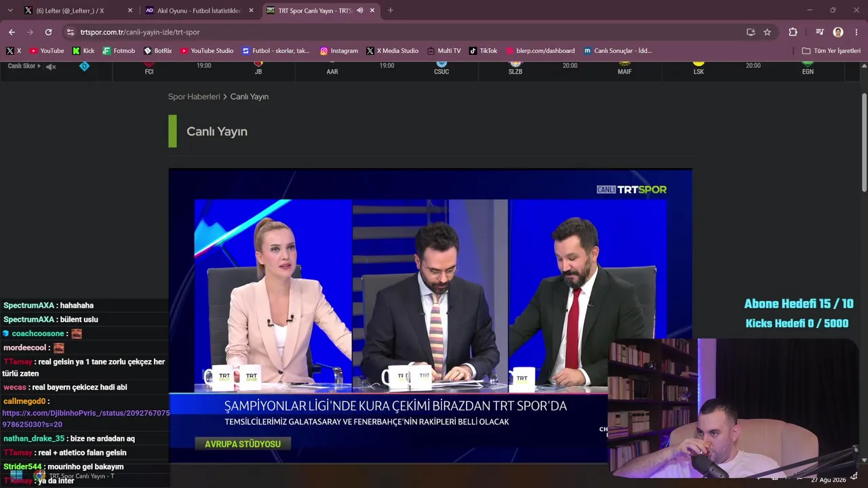Mute the TRT Spor tab audio icon
Viewport: 868px width, 488px height.
[359, 10]
